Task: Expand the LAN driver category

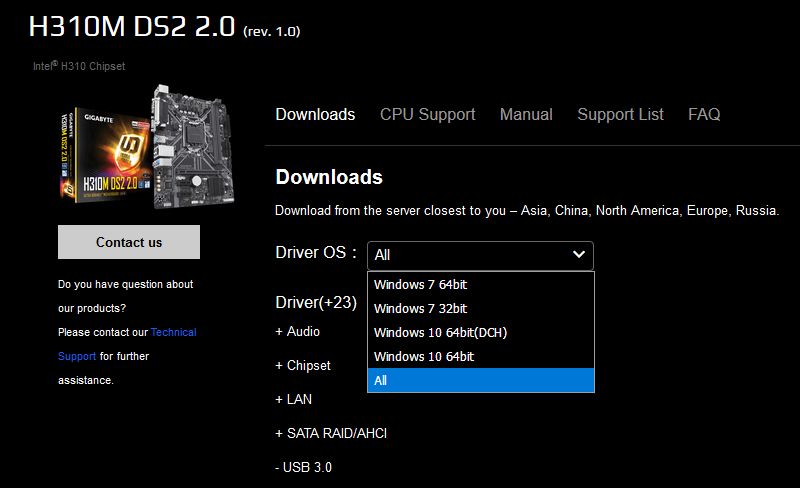Action: 293,399
